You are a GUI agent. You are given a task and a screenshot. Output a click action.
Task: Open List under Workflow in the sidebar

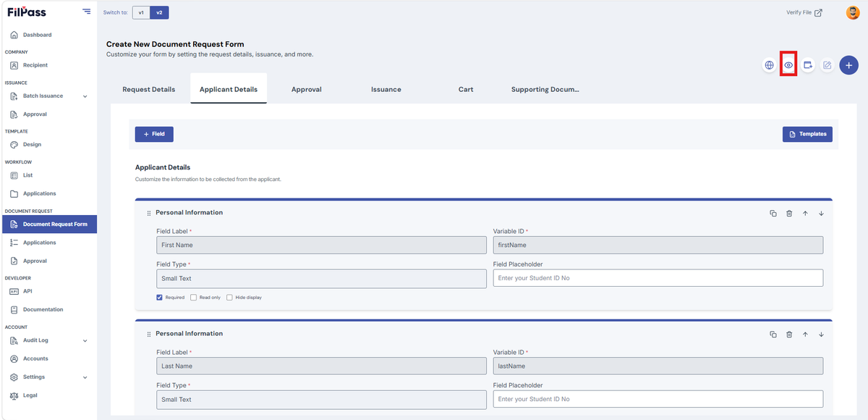coord(28,175)
